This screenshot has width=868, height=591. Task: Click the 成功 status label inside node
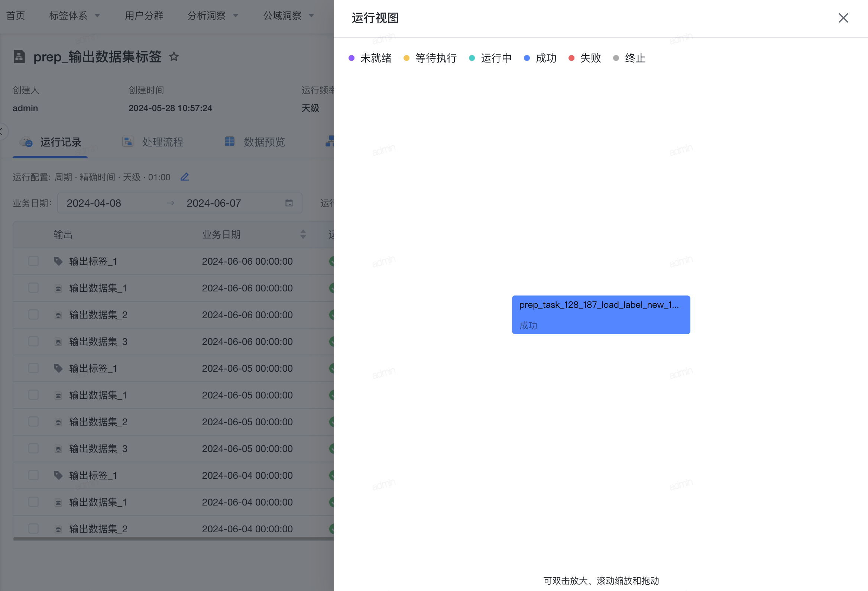coord(528,325)
